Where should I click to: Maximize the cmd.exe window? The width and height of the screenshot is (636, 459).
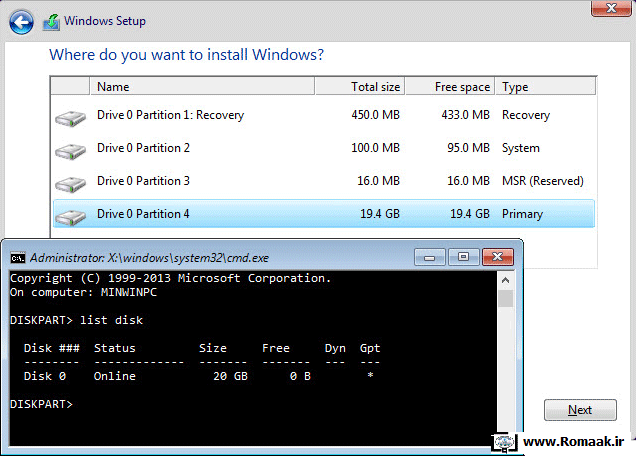coord(463,257)
